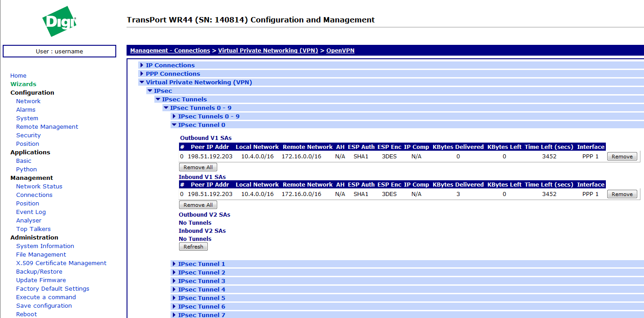
Task: Remove the inbound V1 SA entry
Action: tap(622, 194)
